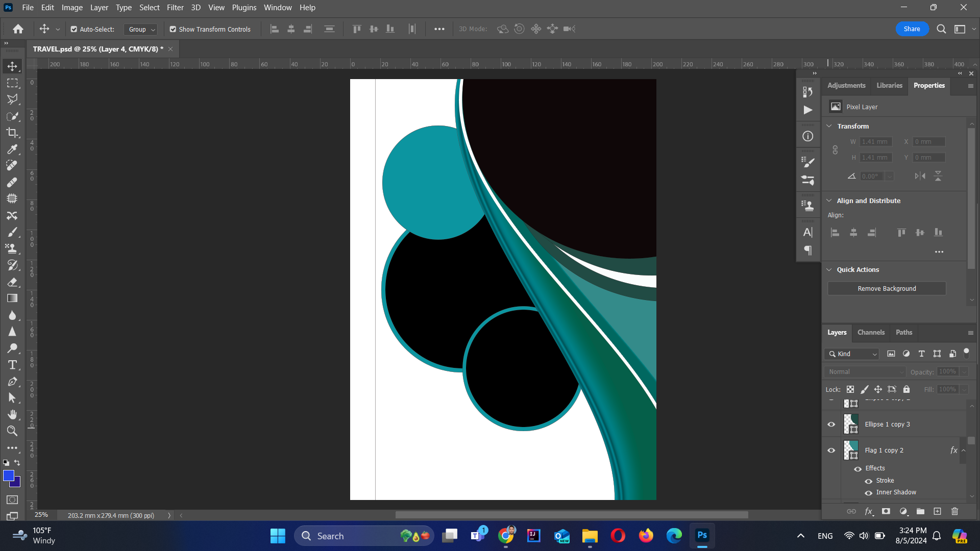Image resolution: width=980 pixels, height=551 pixels.
Task: Select the Dodge tool
Action: (12, 348)
